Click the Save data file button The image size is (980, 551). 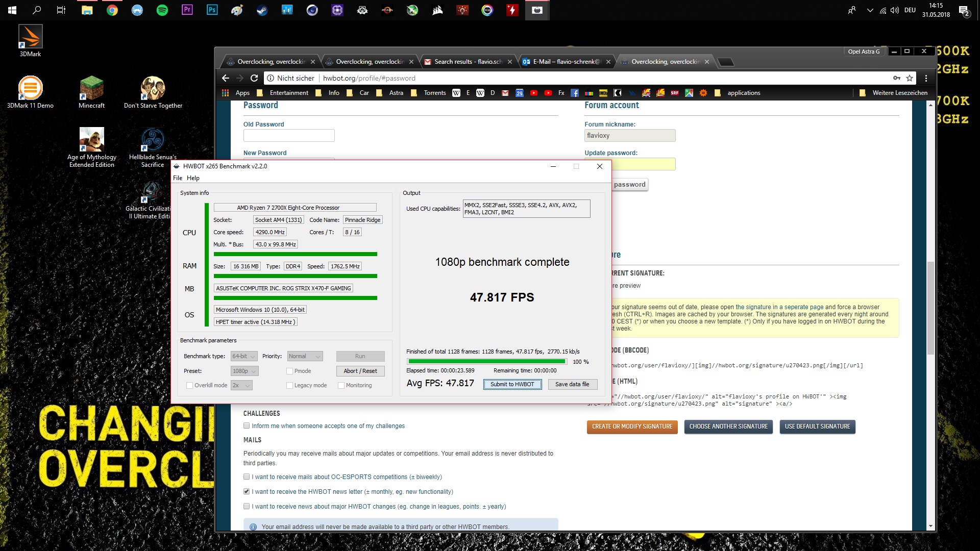(572, 384)
